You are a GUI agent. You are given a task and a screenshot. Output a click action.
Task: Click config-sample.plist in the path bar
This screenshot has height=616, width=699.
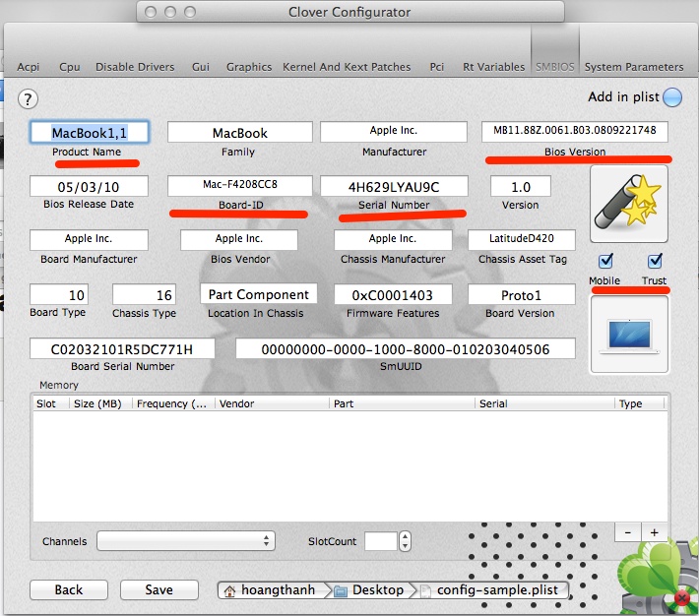[491, 589]
